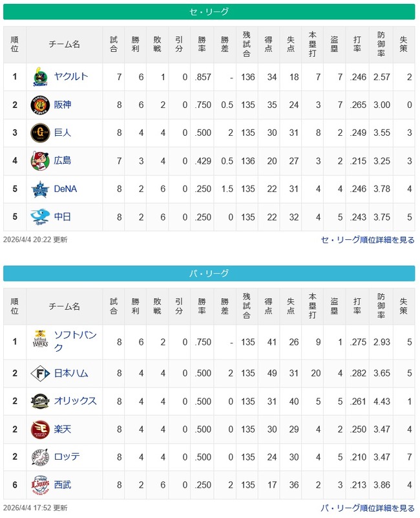Click the Orix Buffaloes team logo
The height and width of the screenshot is (518, 420).
41,401
